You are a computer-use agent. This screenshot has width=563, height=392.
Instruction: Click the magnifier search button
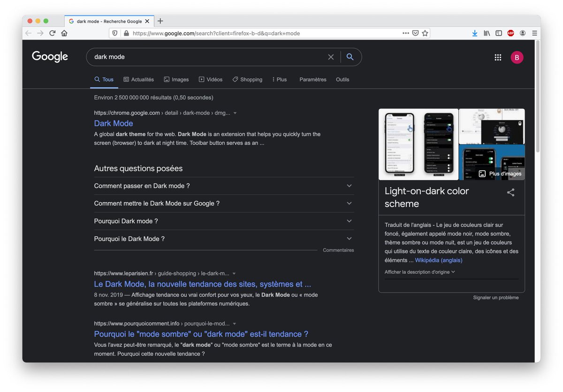[x=350, y=57]
